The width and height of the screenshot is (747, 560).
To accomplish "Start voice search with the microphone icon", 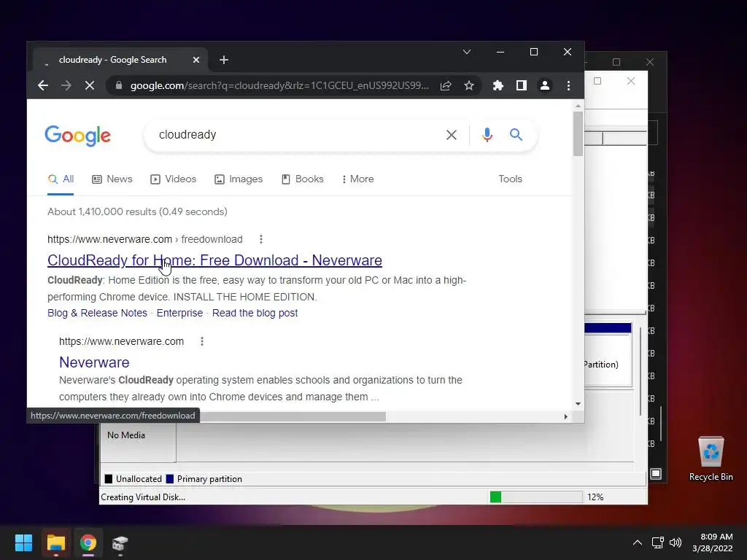I will click(x=487, y=135).
